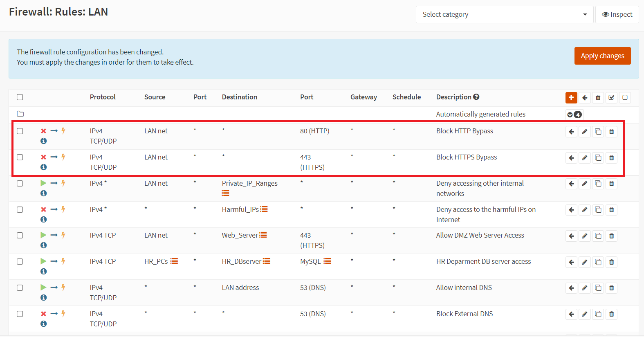Click the orange add rule plus icon
This screenshot has height=337, width=644.
coord(571,97)
